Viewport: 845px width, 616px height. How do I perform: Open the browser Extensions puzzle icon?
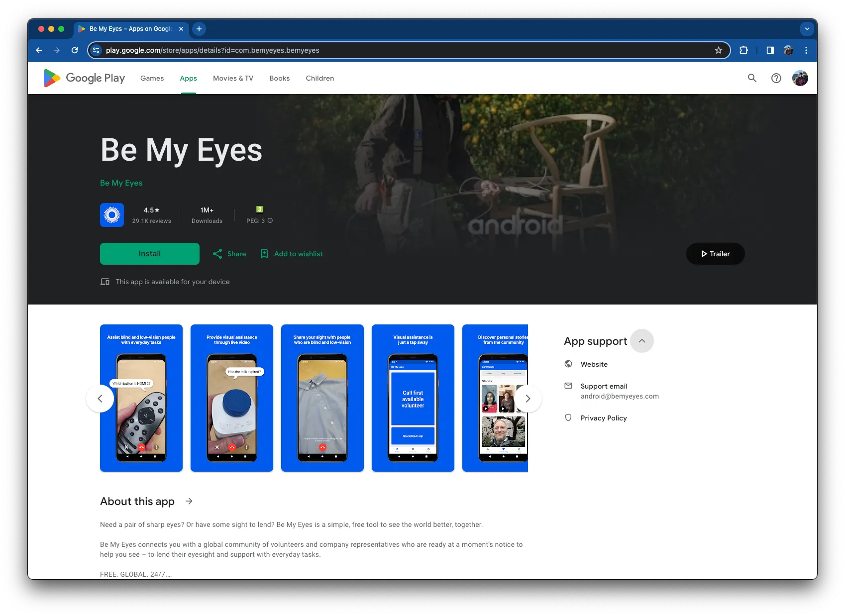pos(743,50)
